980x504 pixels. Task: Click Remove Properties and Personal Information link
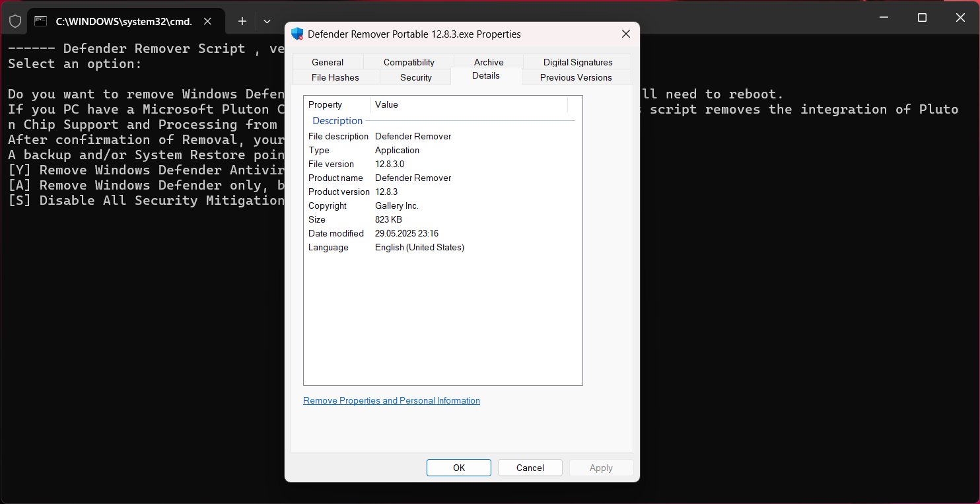pyautogui.click(x=392, y=400)
